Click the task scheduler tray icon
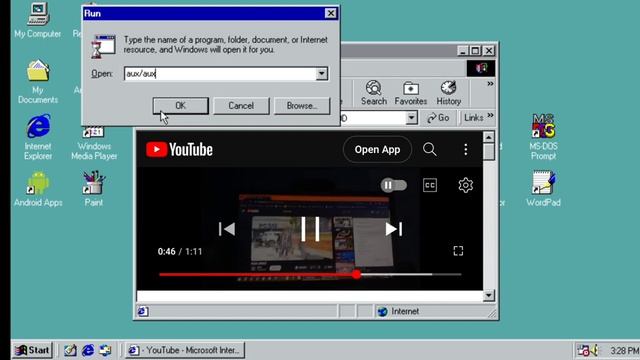This screenshot has height=360, width=640. point(583,350)
